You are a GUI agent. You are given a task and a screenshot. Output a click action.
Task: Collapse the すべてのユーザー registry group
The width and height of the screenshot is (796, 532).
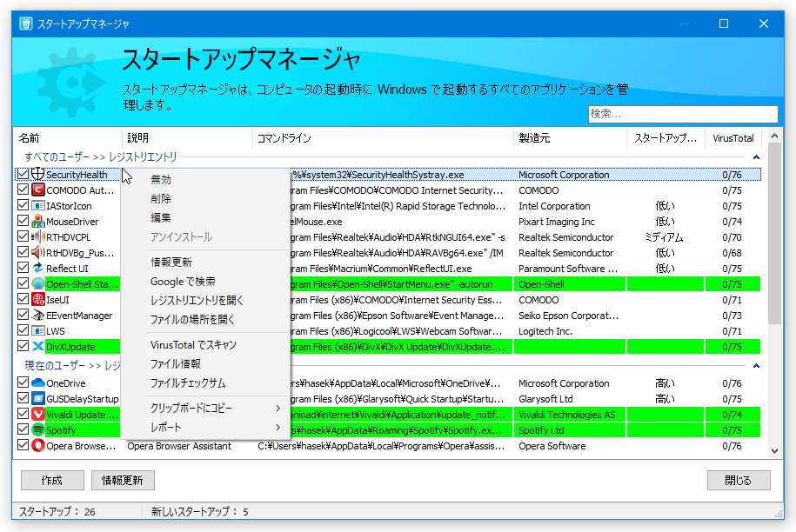(756, 157)
